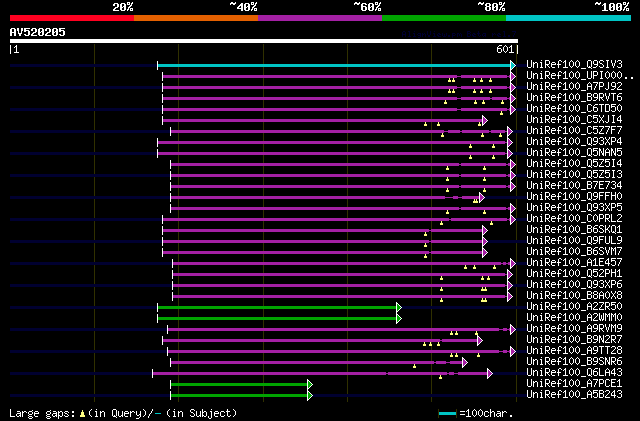Select the UniRef100_Q5Z5I3 label
Viewport: 640px width, 421px height.
(574, 175)
